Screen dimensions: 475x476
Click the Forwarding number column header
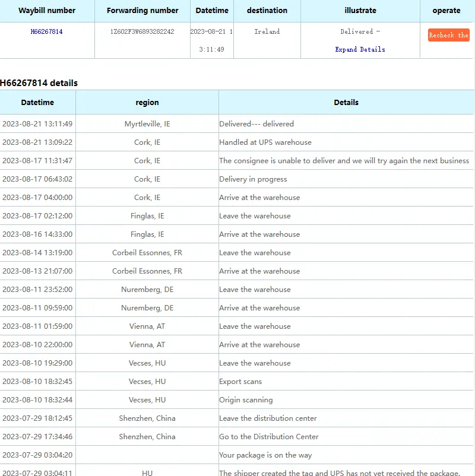[x=142, y=11]
